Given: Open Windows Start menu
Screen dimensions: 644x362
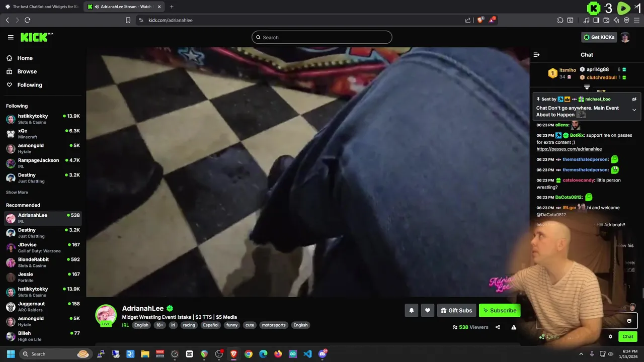Looking at the screenshot, I should 11,354.
